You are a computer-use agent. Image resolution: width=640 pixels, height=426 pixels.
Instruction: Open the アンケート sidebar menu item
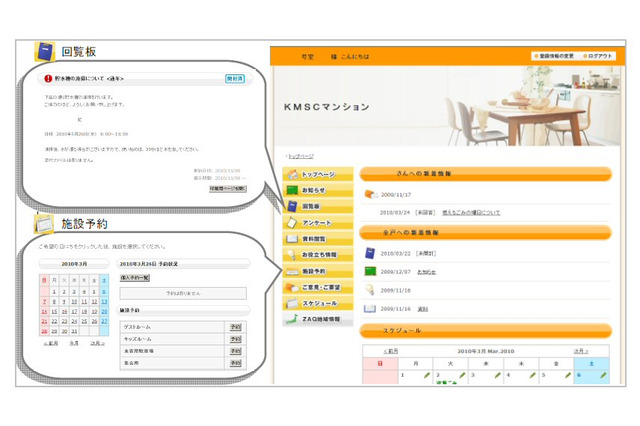coord(318,222)
